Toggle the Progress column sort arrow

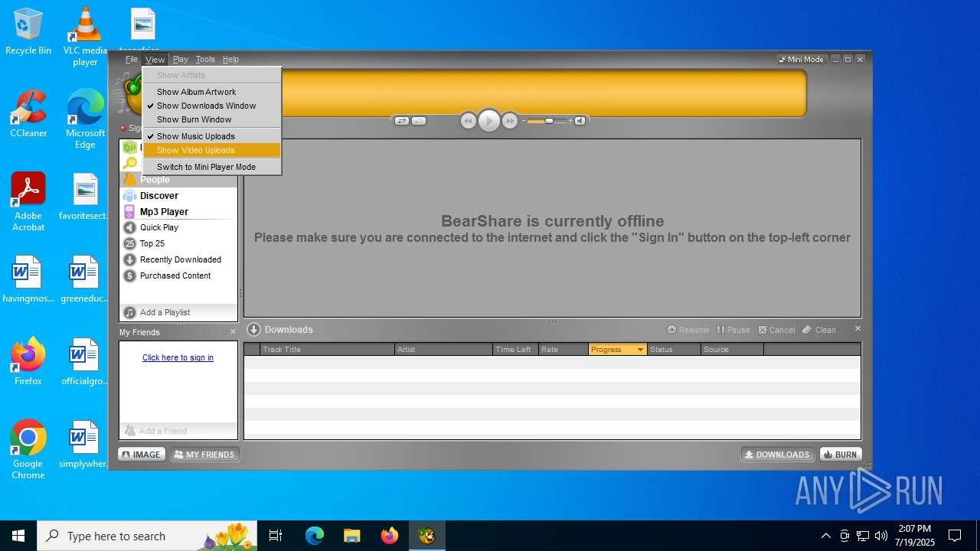point(640,350)
